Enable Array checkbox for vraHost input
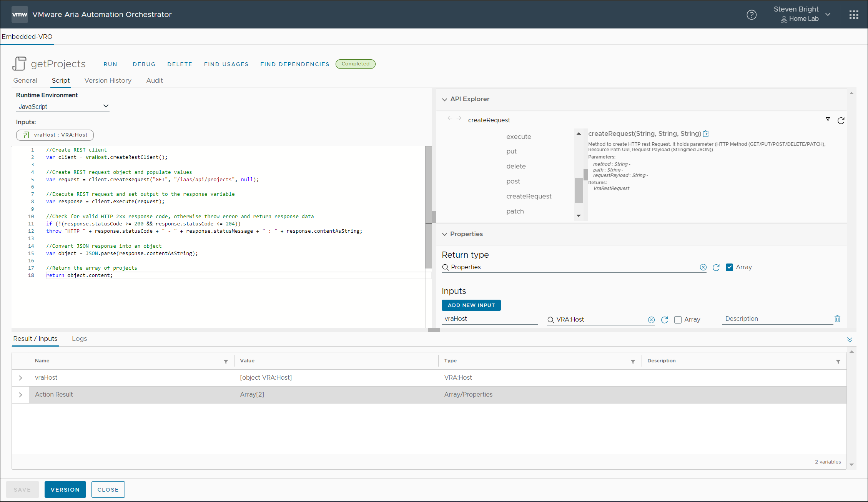The width and height of the screenshot is (868, 502). pos(678,320)
